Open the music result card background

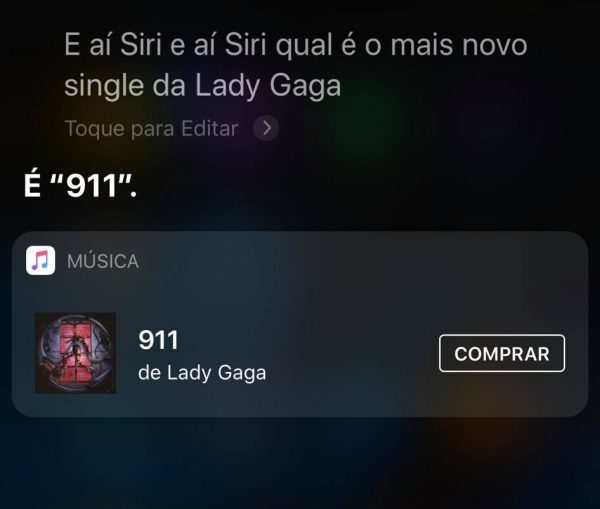(300, 324)
